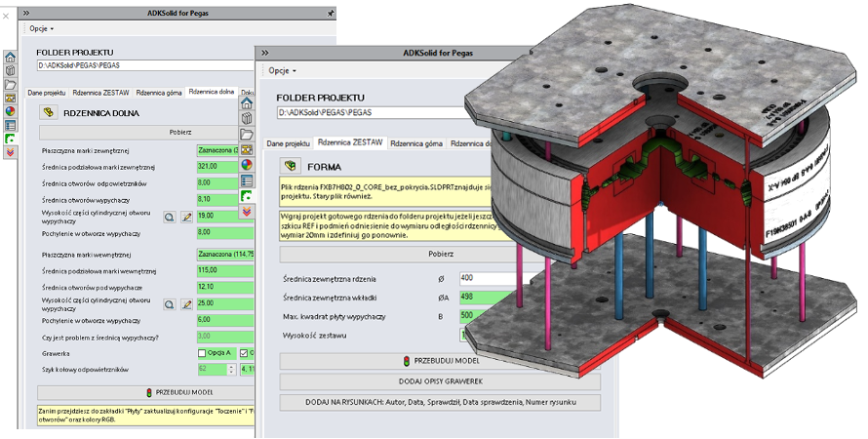Viewport: 868px width, 439px height.
Task: Click the FORMA section header icon
Action: [289, 166]
